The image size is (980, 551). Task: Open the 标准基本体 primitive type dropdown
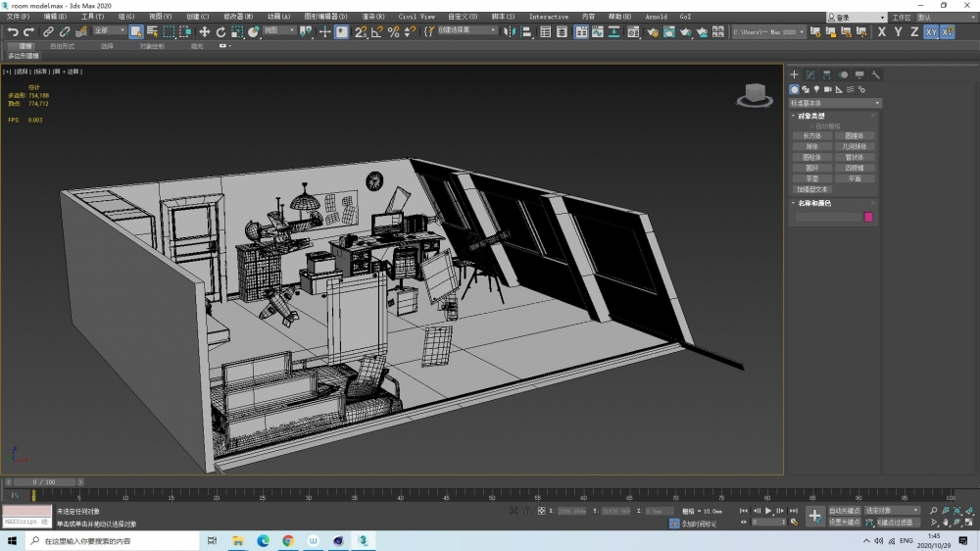(x=835, y=103)
